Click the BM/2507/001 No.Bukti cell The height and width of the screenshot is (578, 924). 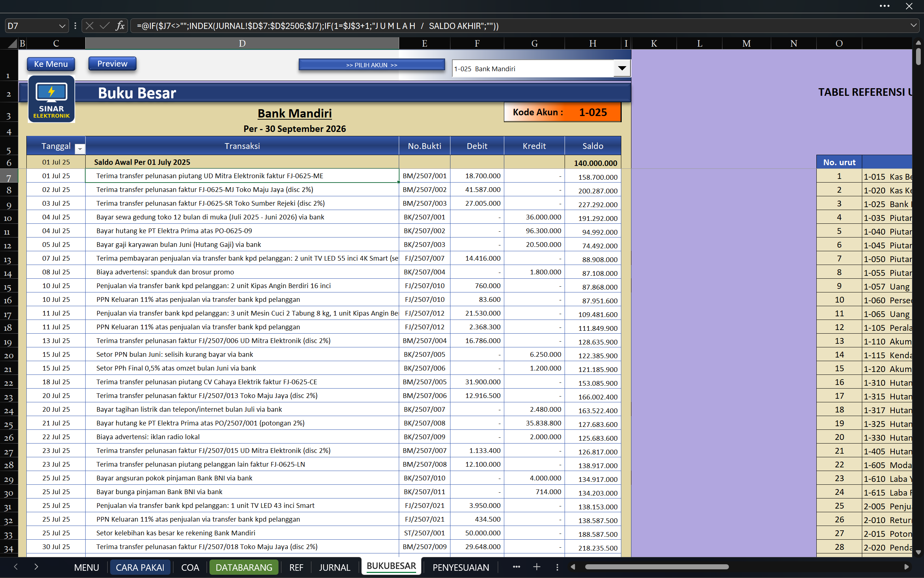424,176
